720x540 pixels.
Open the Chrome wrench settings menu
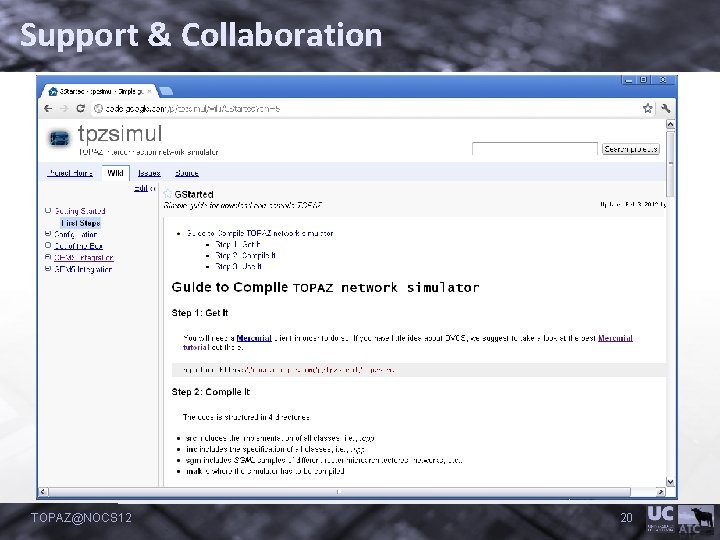point(665,108)
